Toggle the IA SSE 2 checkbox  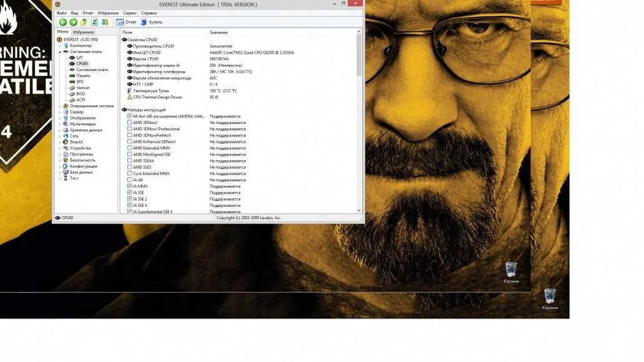pyautogui.click(x=130, y=199)
